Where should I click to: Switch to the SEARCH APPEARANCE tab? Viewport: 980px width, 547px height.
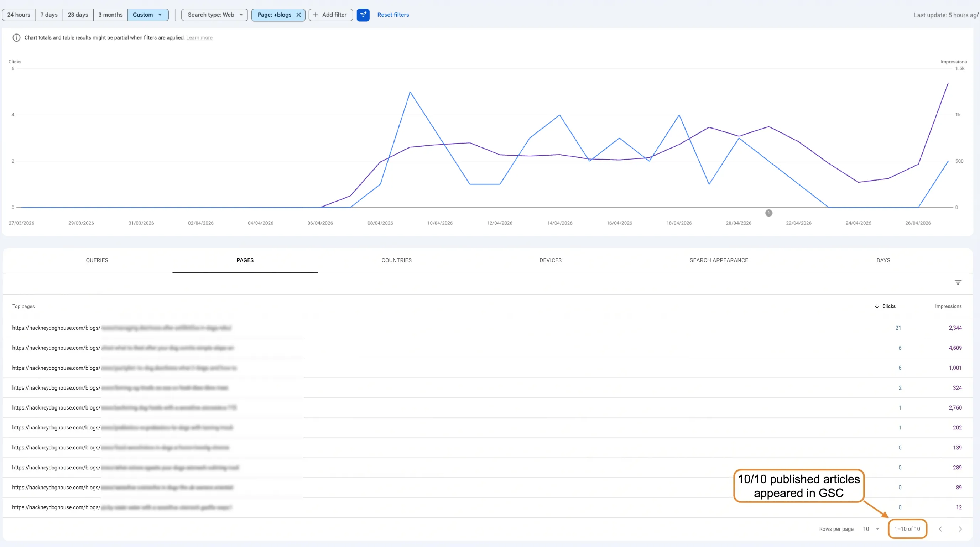pyautogui.click(x=719, y=260)
